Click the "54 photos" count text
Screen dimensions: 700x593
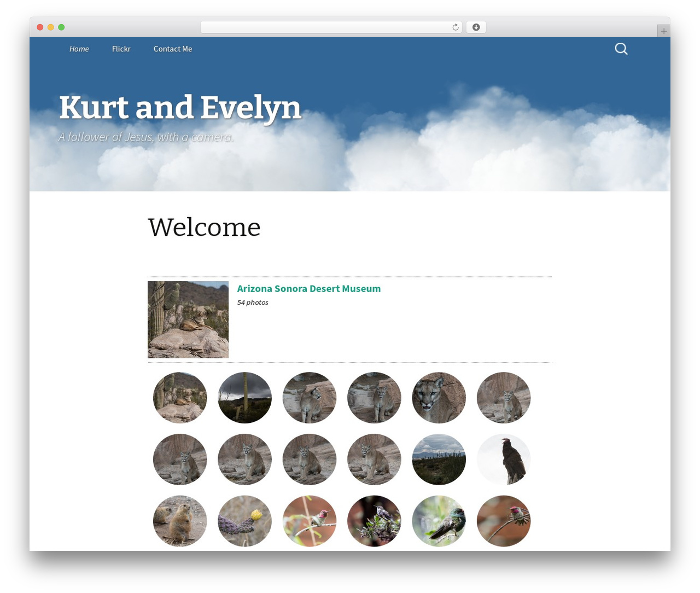pos(253,303)
